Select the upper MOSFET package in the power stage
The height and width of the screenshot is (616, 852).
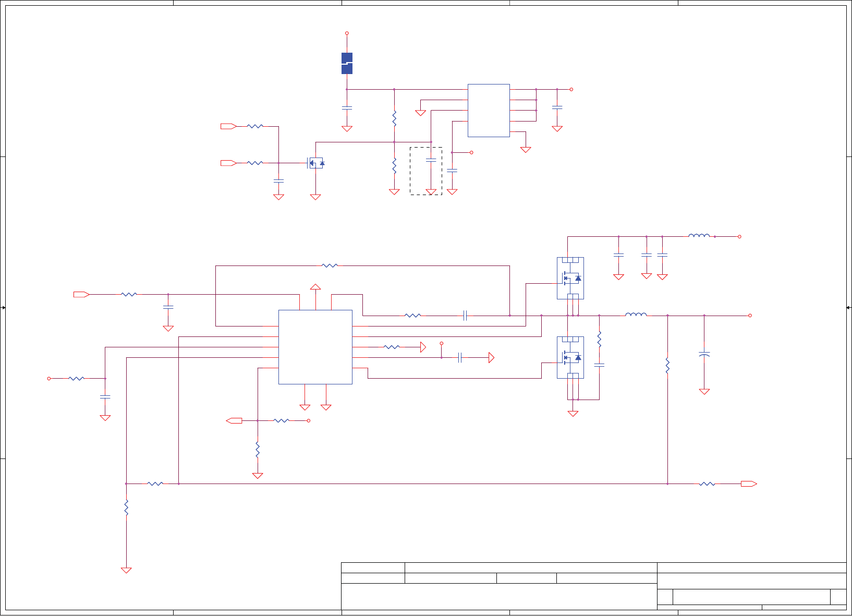point(570,278)
